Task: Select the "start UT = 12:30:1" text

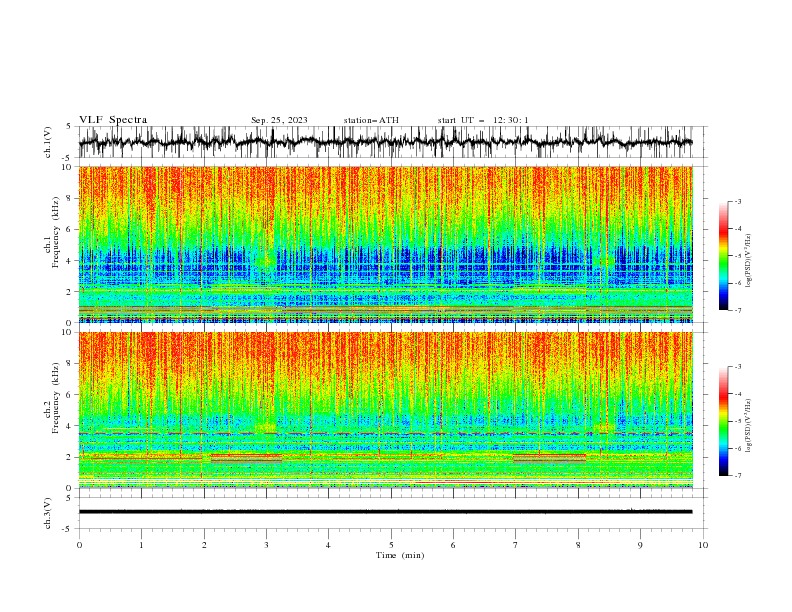Action: click(x=483, y=120)
